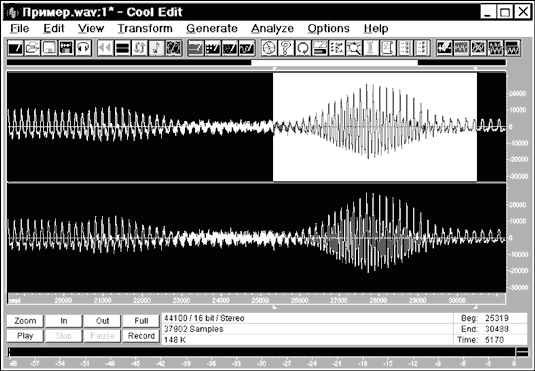
Task: Click the Out zoom button
Action: [x=102, y=321]
